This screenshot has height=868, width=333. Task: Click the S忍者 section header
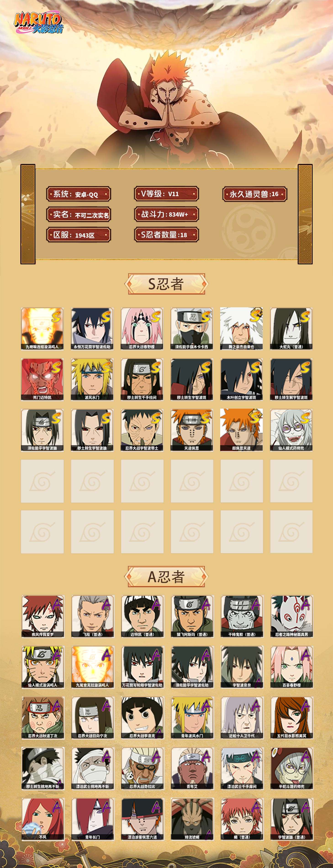pyautogui.click(x=166, y=284)
